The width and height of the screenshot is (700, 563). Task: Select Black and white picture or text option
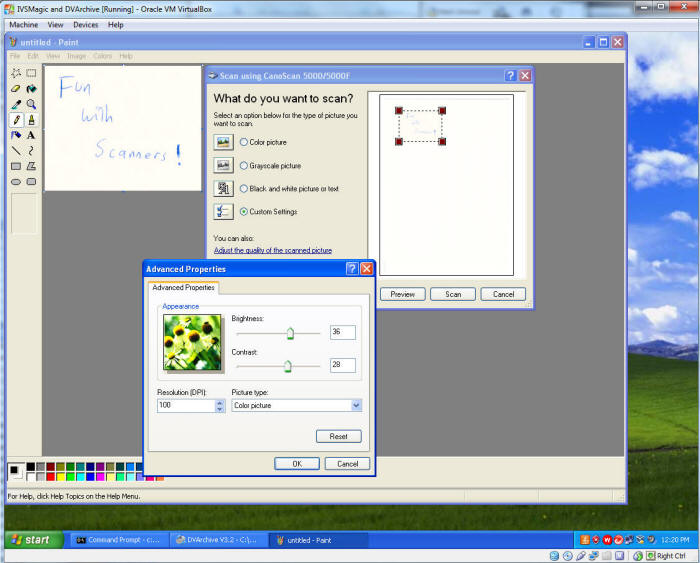pos(244,189)
